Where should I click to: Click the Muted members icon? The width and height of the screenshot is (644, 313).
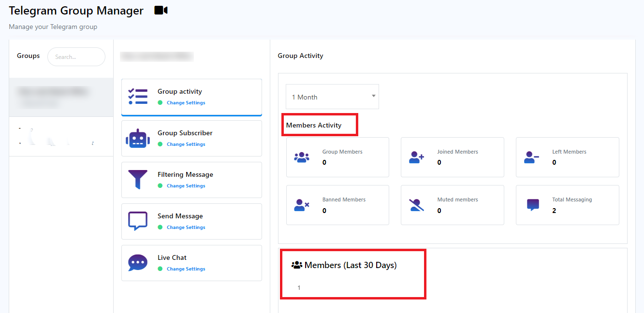click(416, 205)
